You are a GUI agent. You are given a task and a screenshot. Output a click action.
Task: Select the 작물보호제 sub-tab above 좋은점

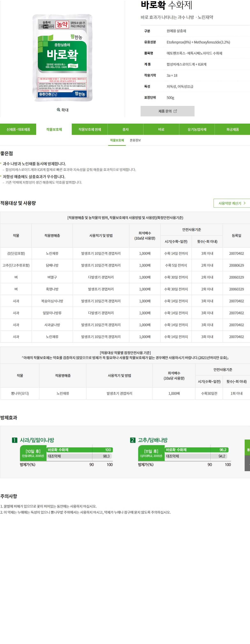pos(117,140)
